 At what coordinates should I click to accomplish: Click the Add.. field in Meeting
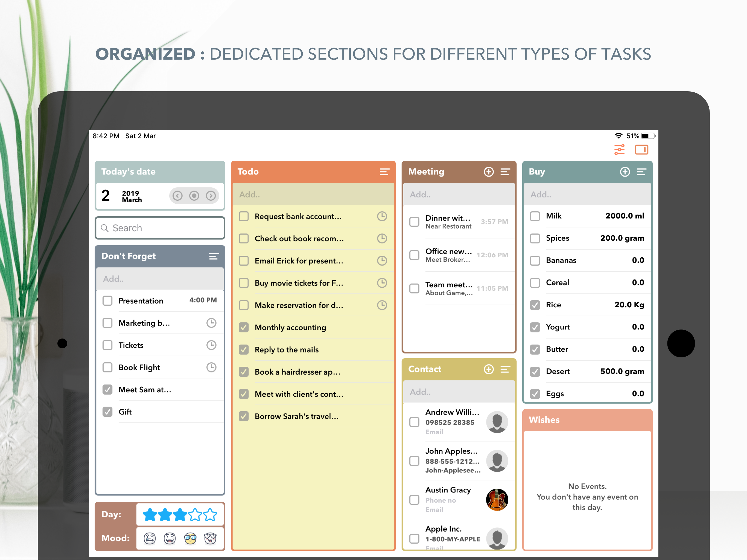coord(459,194)
